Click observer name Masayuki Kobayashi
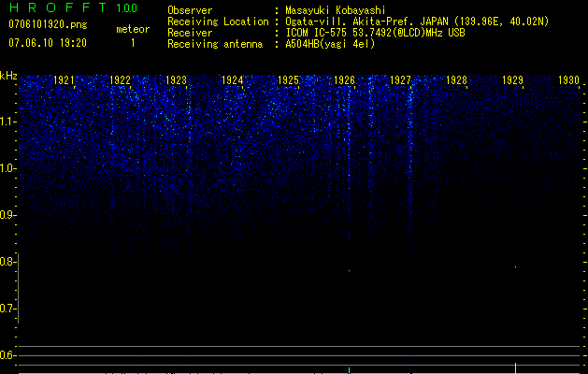The height and width of the screenshot is (374, 588). tap(336, 10)
